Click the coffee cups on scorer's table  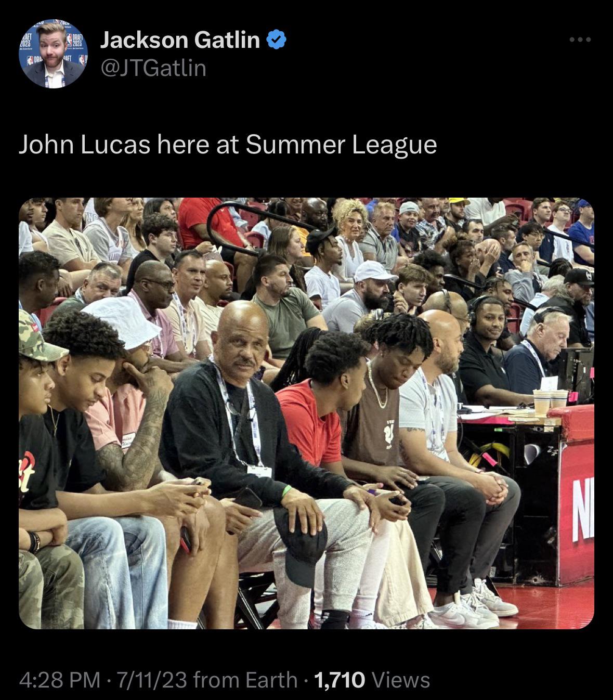pyautogui.click(x=551, y=401)
